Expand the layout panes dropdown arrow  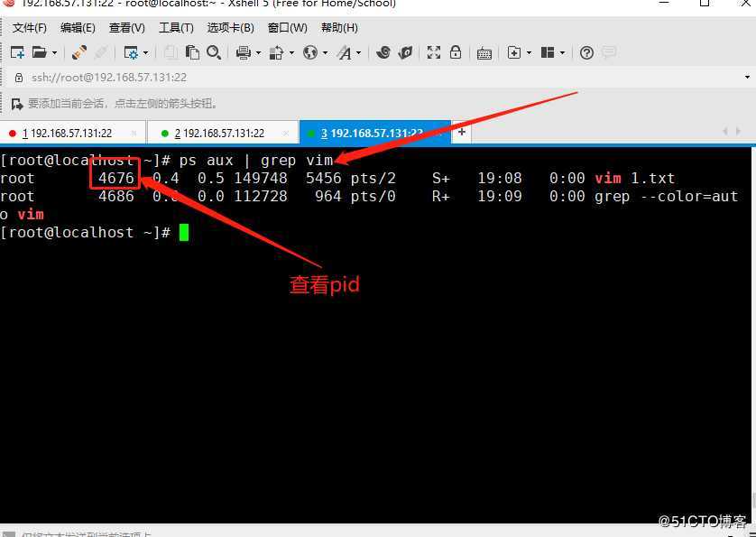(x=562, y=52)
